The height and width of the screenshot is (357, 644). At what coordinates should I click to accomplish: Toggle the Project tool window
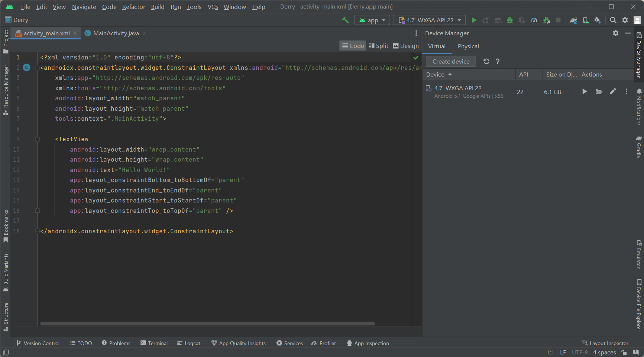coord(6,41)
